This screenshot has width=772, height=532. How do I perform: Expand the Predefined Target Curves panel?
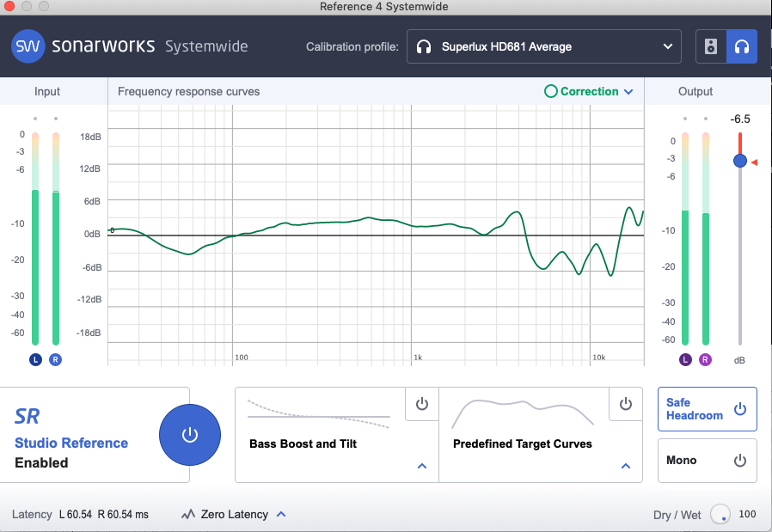pos(626,466)
